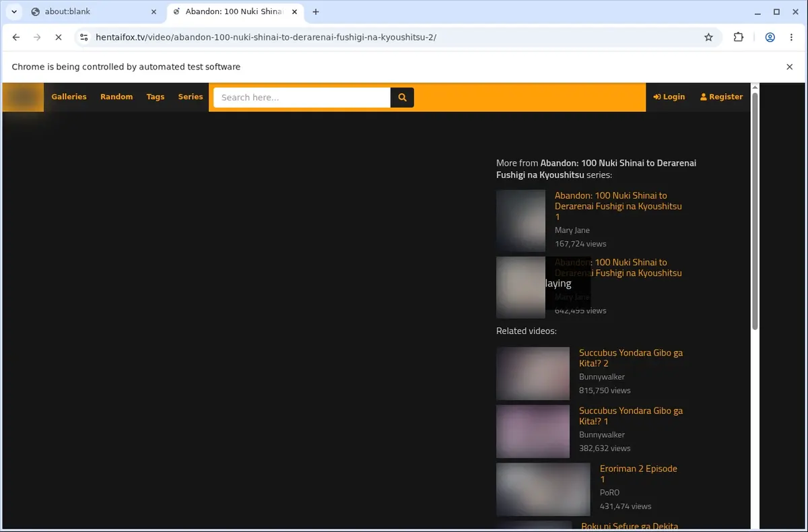808x532 pixels.
Task: Click the '431,474 views' text
Action: pyautogui.click(x=626, y=506)
